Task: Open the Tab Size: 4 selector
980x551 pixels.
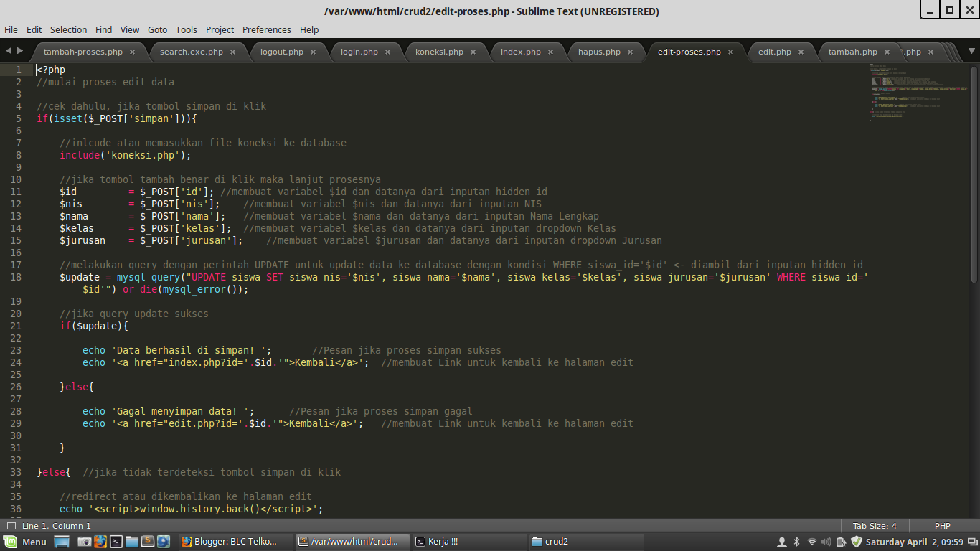Action: point(875,526)
